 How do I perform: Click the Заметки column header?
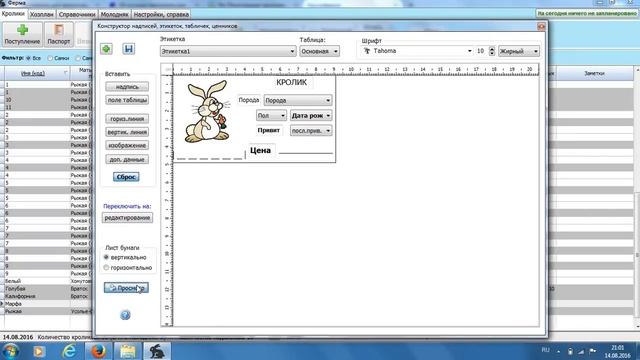(594, 73)
